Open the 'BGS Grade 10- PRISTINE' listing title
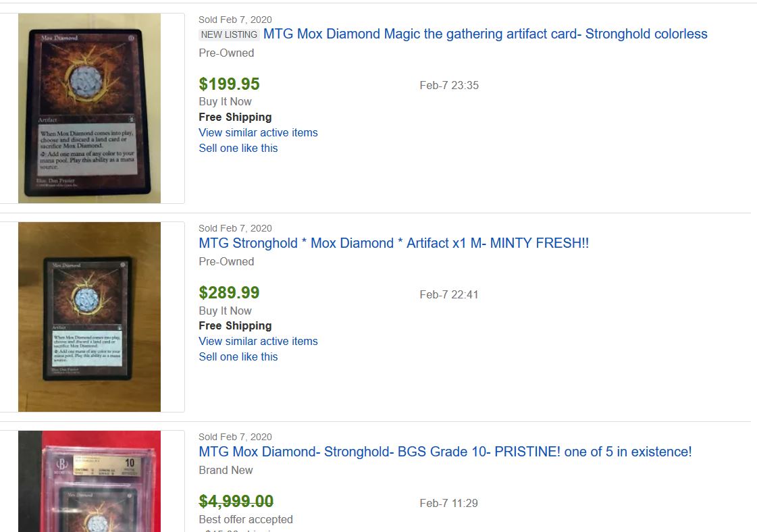This screenshot has height=532, width=757. coord(445,452)
